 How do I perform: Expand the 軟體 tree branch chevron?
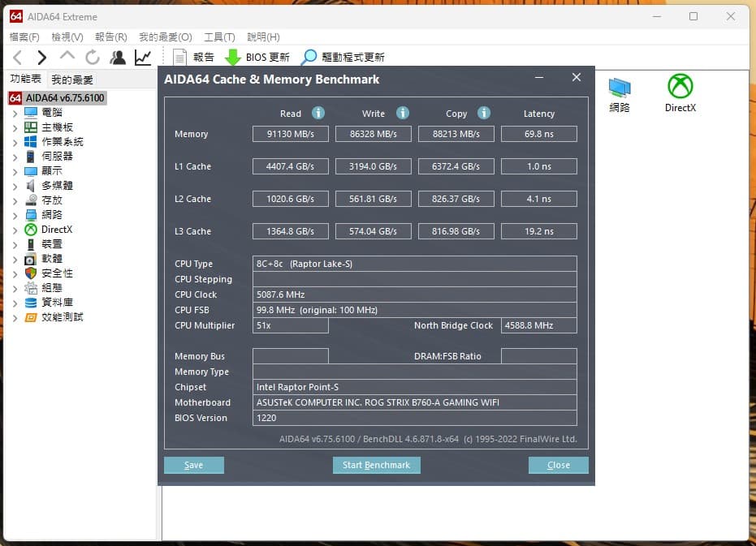point(15,260)
